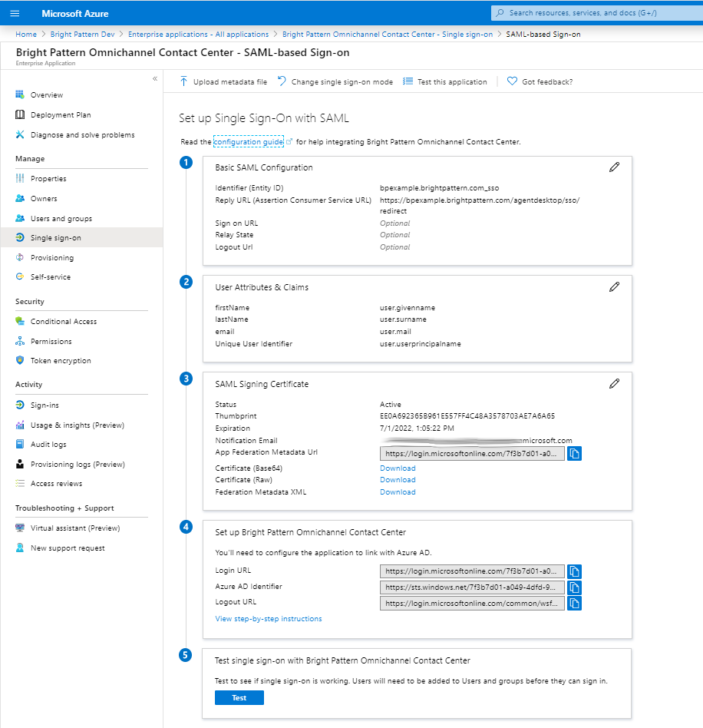Open Single sign-on in sidebar
The height and width of the screenshot is (728, 703).
(x=81, y=238)
